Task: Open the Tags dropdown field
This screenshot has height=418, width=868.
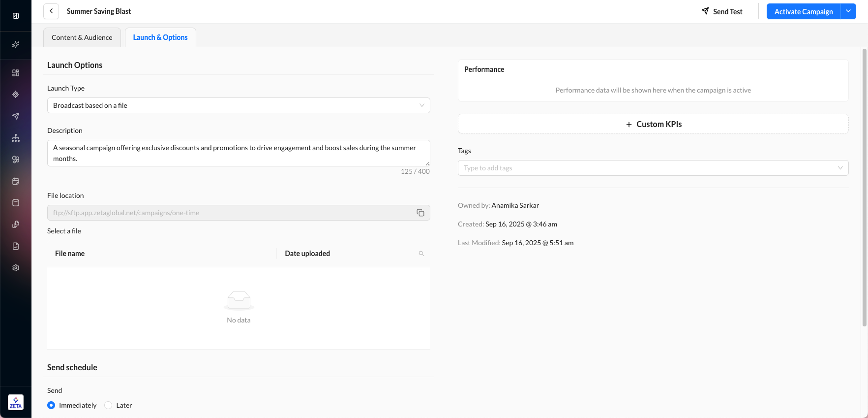Action: (653, 168)
